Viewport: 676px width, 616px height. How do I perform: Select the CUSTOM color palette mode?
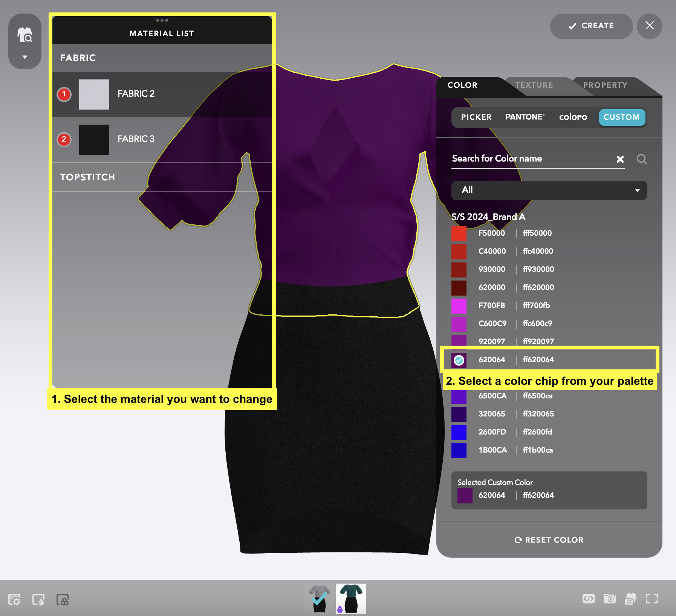(622, 117)
